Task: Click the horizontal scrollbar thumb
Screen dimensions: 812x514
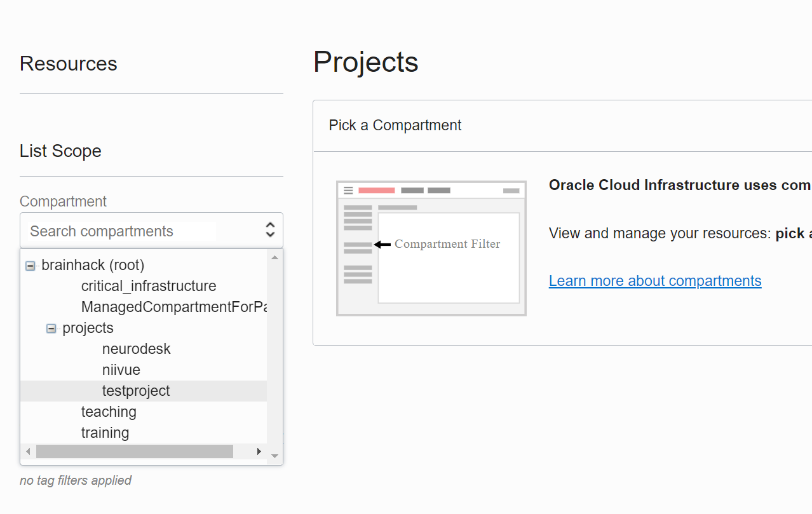Action: pyautogui.click(x=135, y=451)
